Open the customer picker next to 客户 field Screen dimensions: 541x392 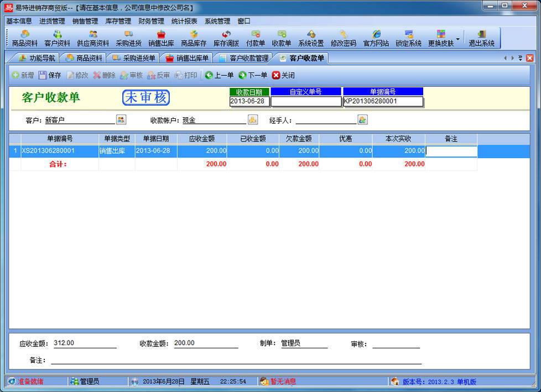tap(121, 119)
